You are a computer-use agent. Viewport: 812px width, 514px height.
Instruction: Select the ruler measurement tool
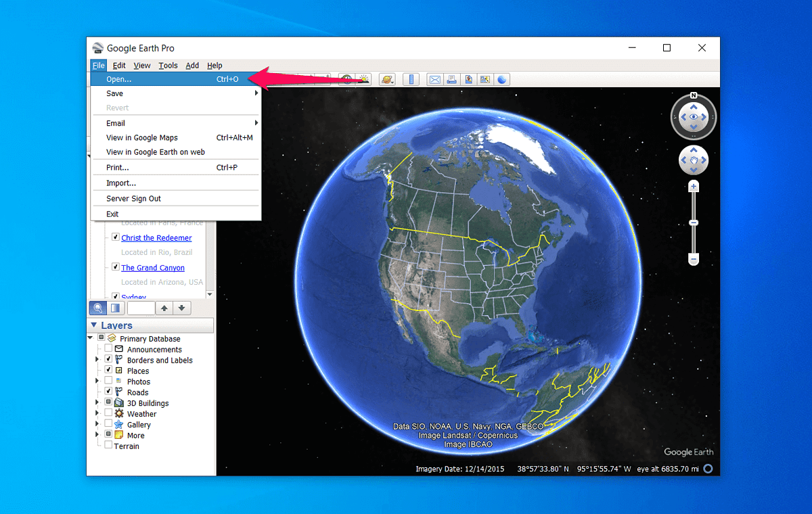411,80
